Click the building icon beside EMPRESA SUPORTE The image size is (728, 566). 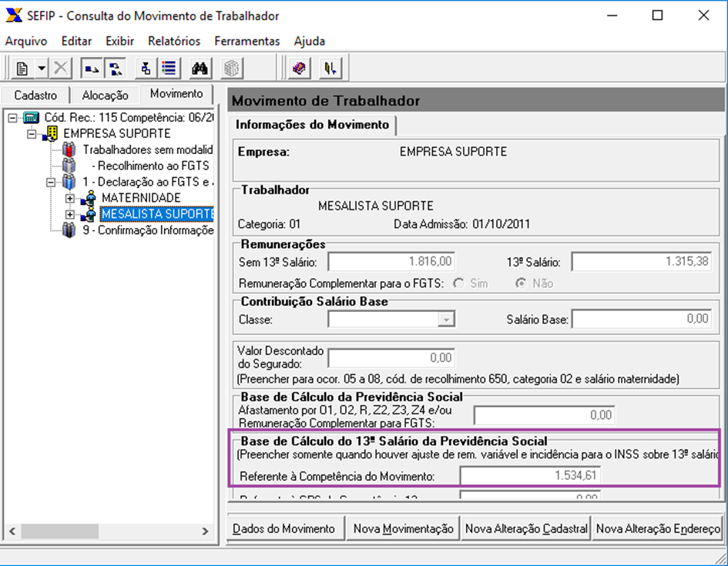coord(49,134)
